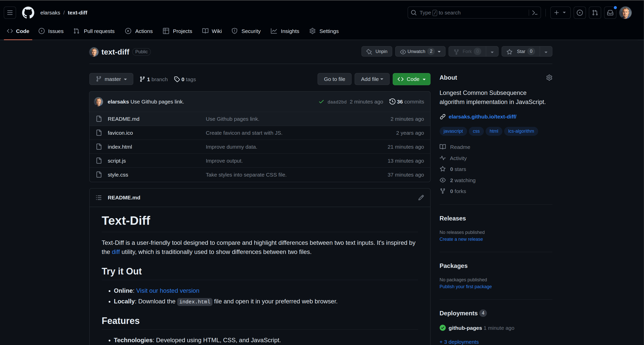The image size is (644, 345).
Task: Click the Visit our hosted version link
Action: [167, 290]
